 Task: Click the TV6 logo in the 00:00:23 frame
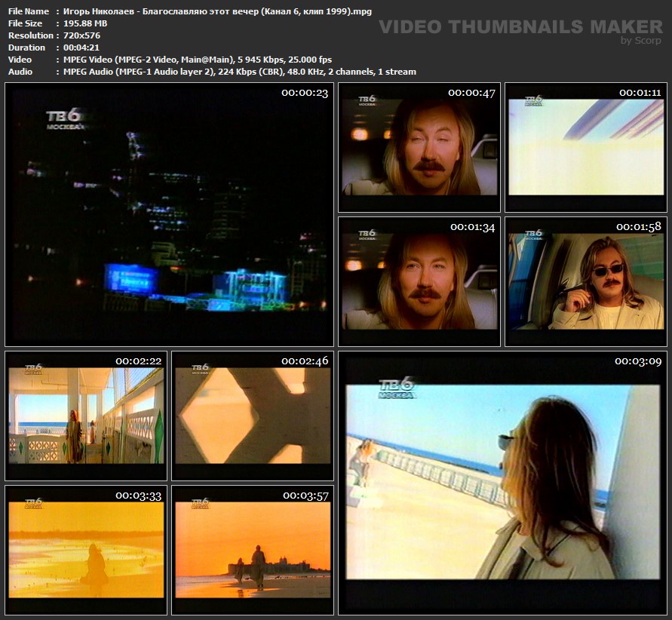(x=66, y=119)
